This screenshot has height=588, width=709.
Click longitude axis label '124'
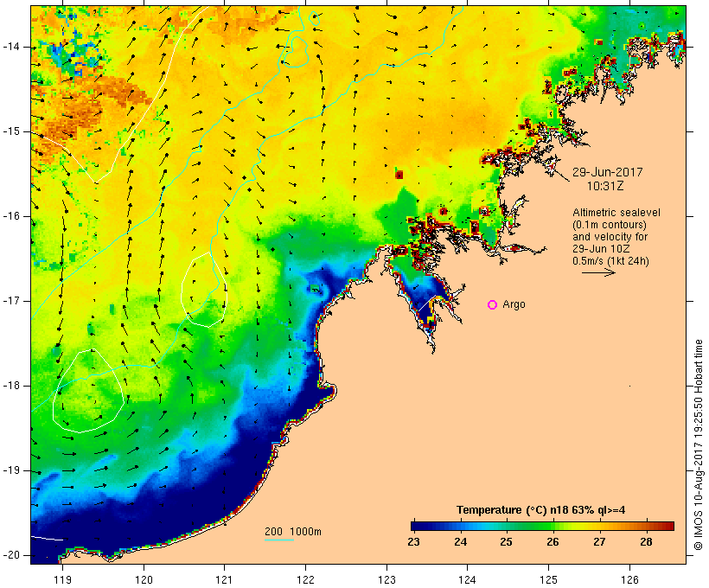(x=467, y=579)
